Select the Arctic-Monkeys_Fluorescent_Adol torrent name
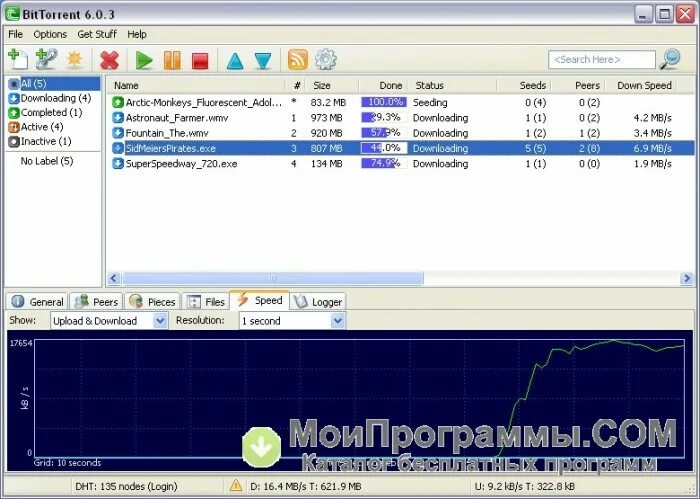Screen dimensions: 700x499 pyautogui.click(x=204, y=102)
